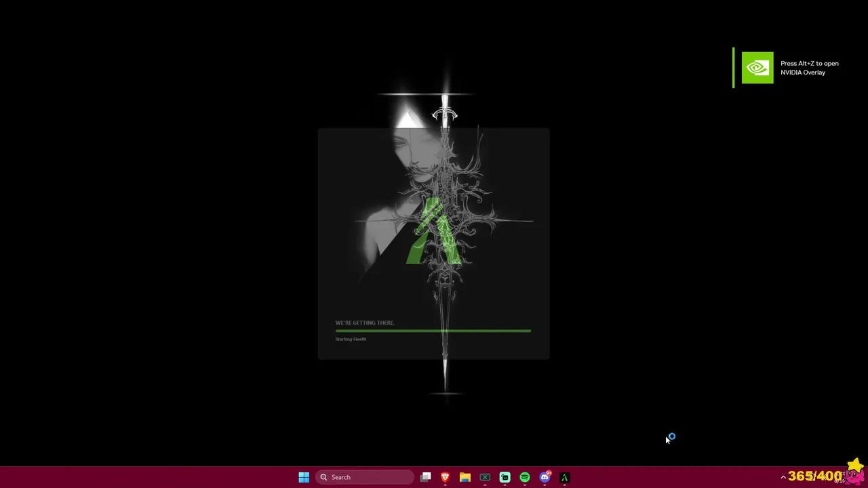
Task: Open Task View from the taskbar
Action: point(425,477)
